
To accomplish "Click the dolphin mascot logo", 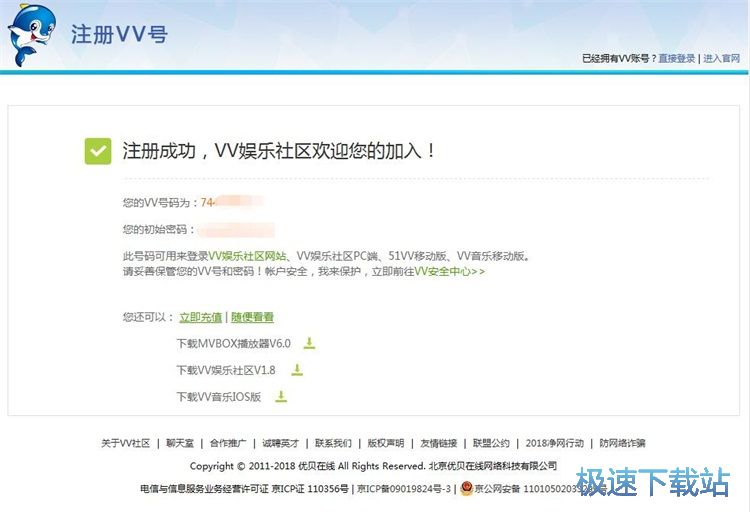I will 32,35.
